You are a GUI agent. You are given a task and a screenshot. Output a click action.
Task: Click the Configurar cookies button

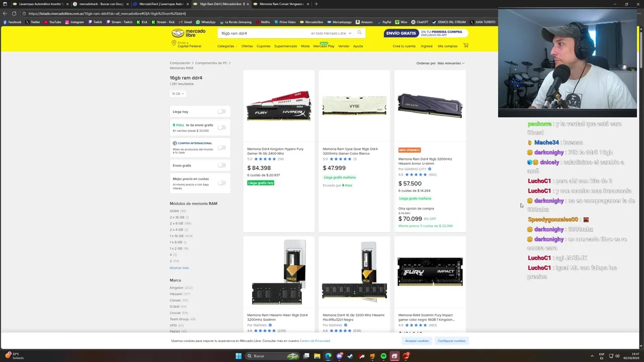click(x=451, y=341)
